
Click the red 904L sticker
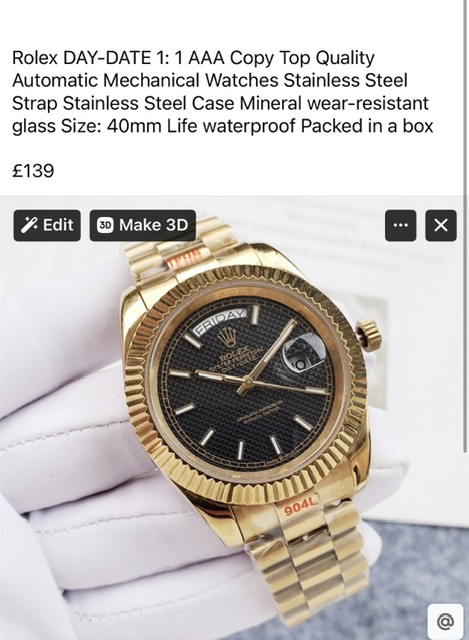pyautogui.click(x=300, y=509)
